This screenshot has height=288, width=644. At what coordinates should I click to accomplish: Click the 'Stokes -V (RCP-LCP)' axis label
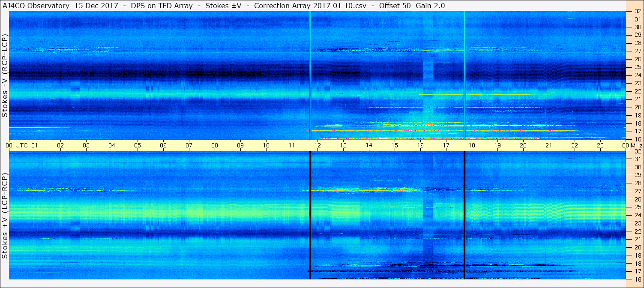tap(5, 75)
